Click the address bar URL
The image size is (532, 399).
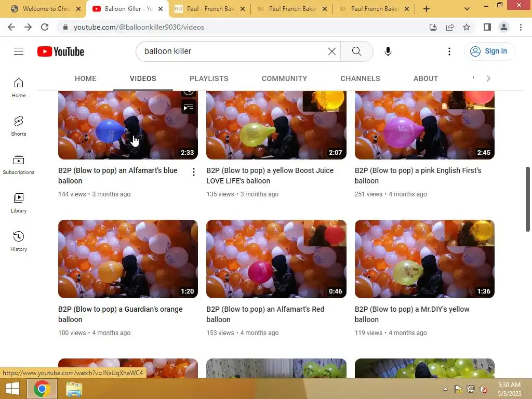(139, 27)
